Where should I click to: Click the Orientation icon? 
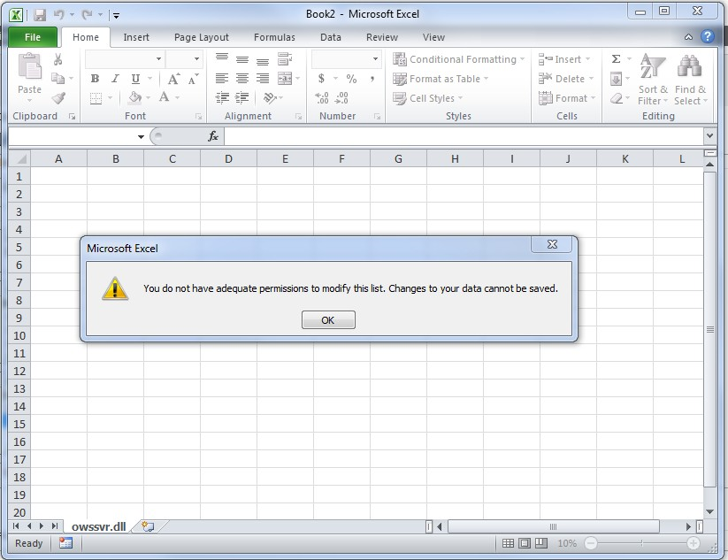pos(270,97)
